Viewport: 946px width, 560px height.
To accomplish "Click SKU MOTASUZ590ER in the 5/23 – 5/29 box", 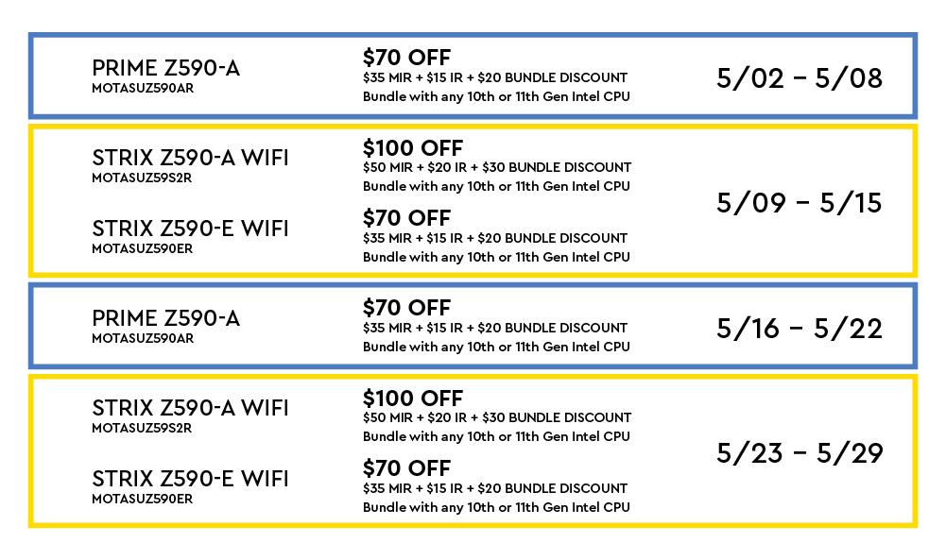I will (x=142, y=499).
